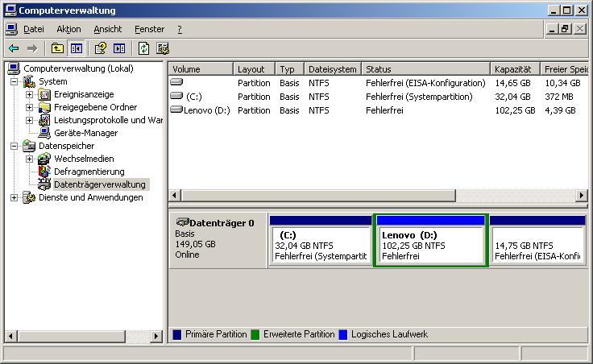Click the Freigegebene Ordner folder icon
This screenshot has height=364, width=593.
pyautogui.click(x=44, y=107)
